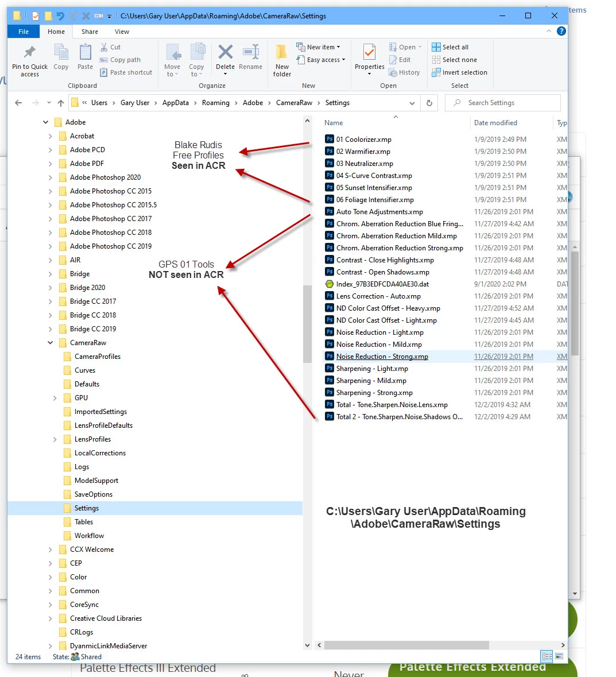
Task: Click Invert selection in ribbon
Action: [x=459, y=72]
